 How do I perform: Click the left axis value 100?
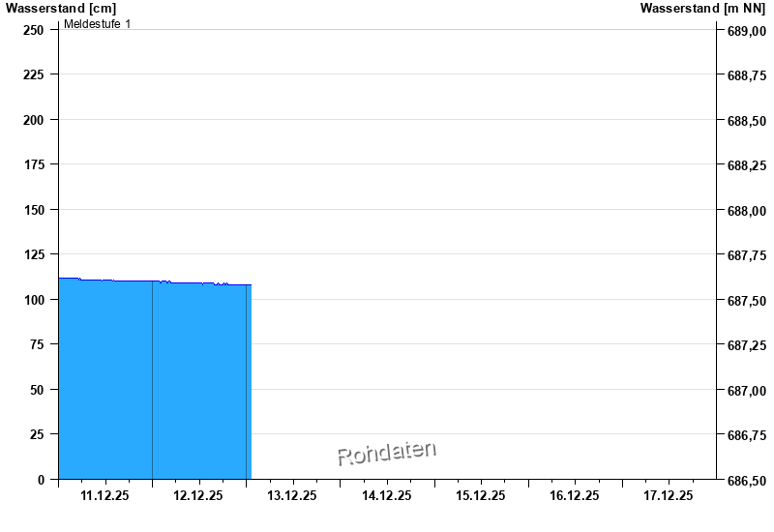[x=34, y=300]
